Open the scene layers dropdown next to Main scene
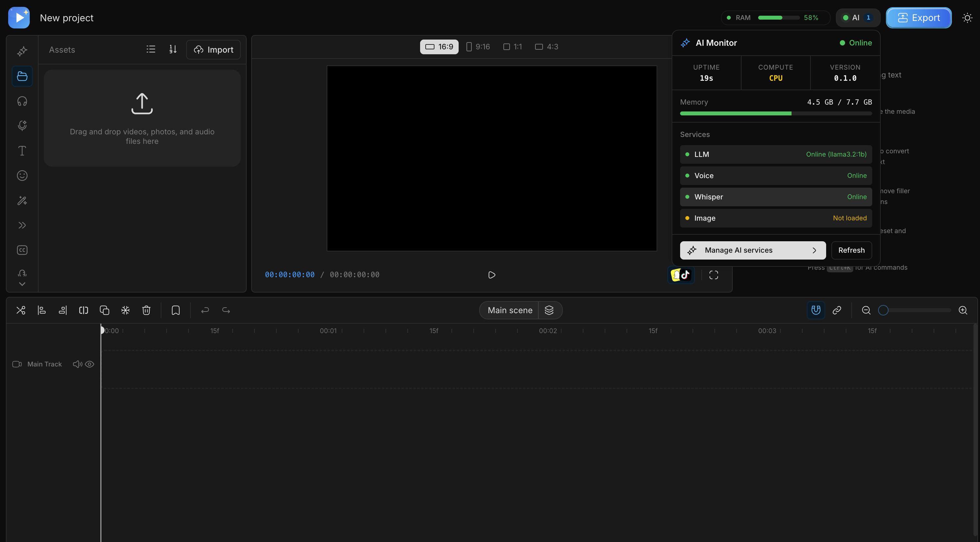Screen dimensions: 980x542 click(550, 310)
